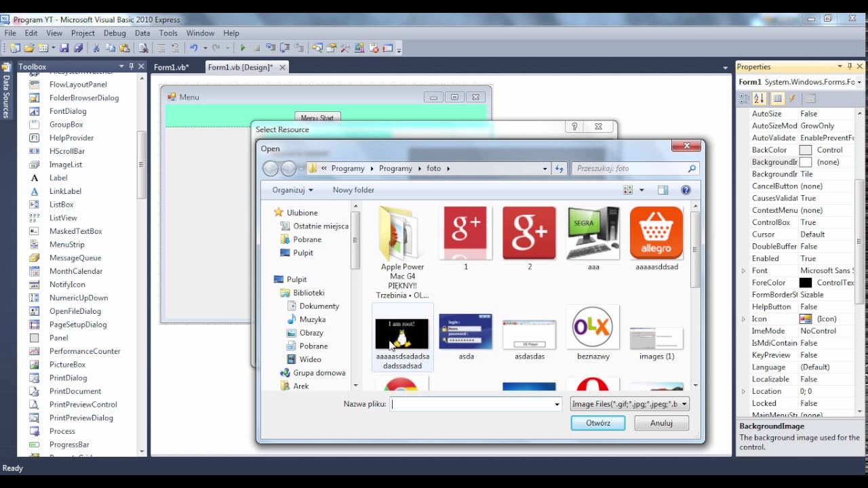The image size is (868, 488).
Task: Expand the Nazwa pliku filename dropdown
Action: click(557, 404)
